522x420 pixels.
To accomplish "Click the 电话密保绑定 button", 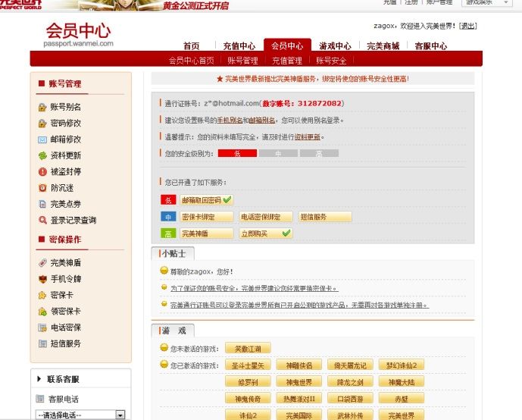I will coord(266,217).
